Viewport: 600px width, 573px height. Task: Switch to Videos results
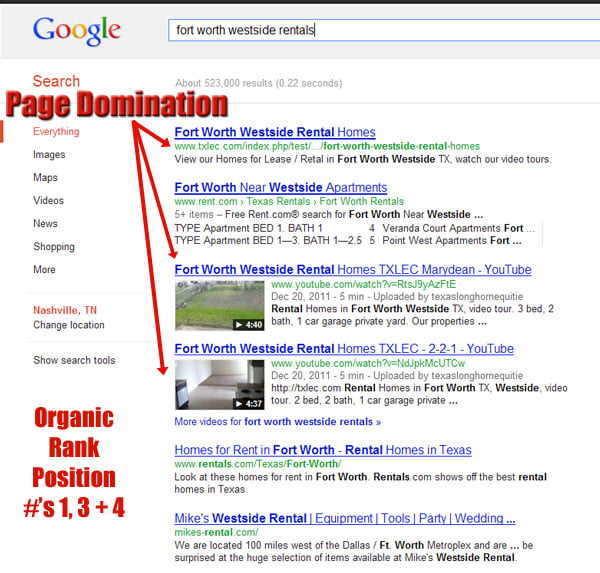[48, 201]
